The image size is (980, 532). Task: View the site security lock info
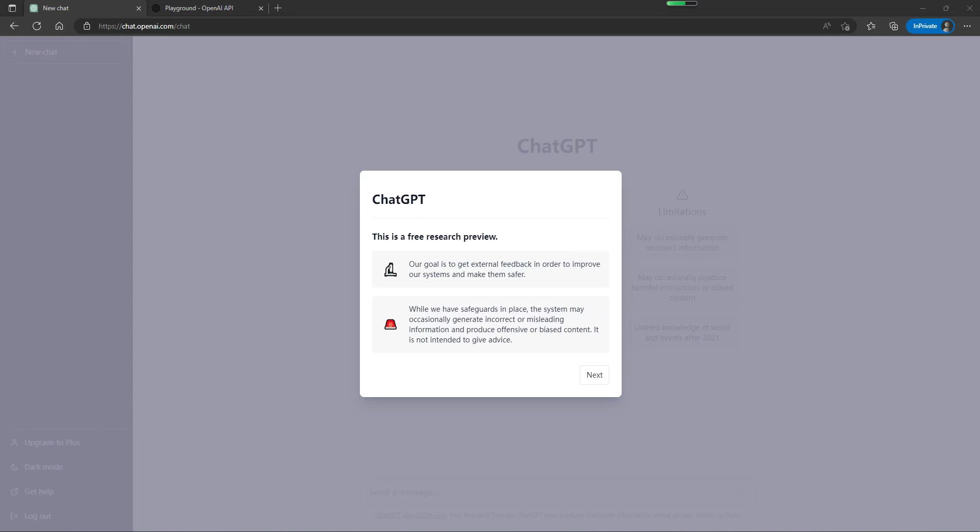tap(87, 26)
